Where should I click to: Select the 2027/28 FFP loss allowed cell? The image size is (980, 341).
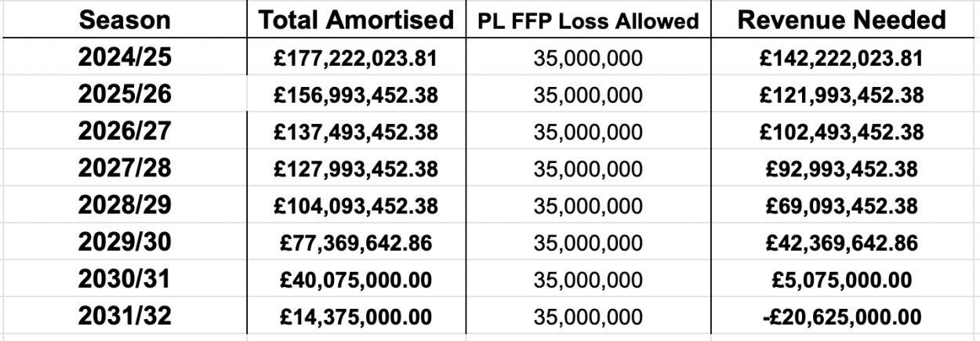588,169
